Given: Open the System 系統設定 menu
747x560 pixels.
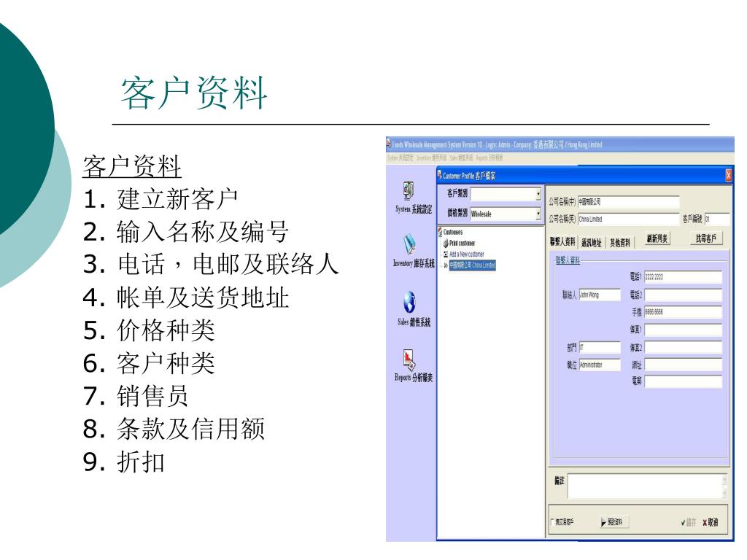Looking at the screenshot, I should pos(400,157).
